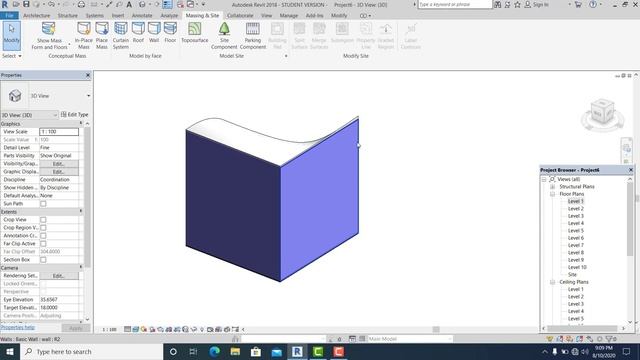Collapse the Ceiling Plans node

tap(553, 282)
